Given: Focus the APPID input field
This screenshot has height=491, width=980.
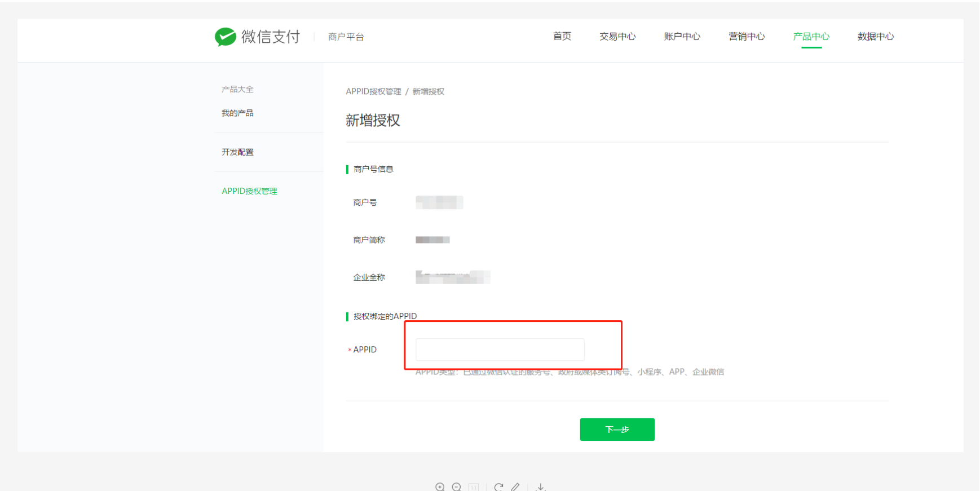Looking at the screenshot, I should [x=500, y=350].
